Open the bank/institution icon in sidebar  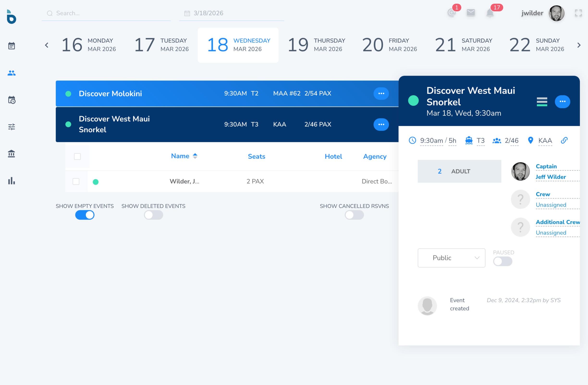coord(11,154)
